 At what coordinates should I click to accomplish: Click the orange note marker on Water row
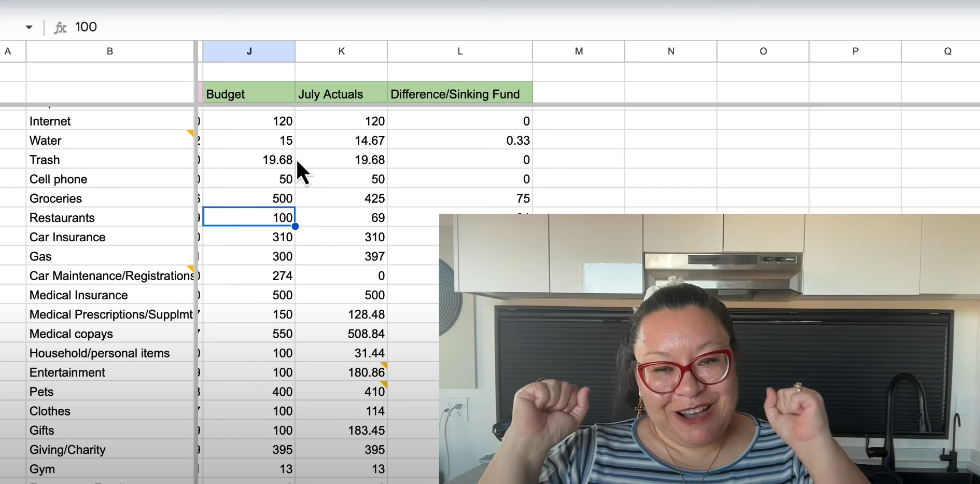click(190, 133)
